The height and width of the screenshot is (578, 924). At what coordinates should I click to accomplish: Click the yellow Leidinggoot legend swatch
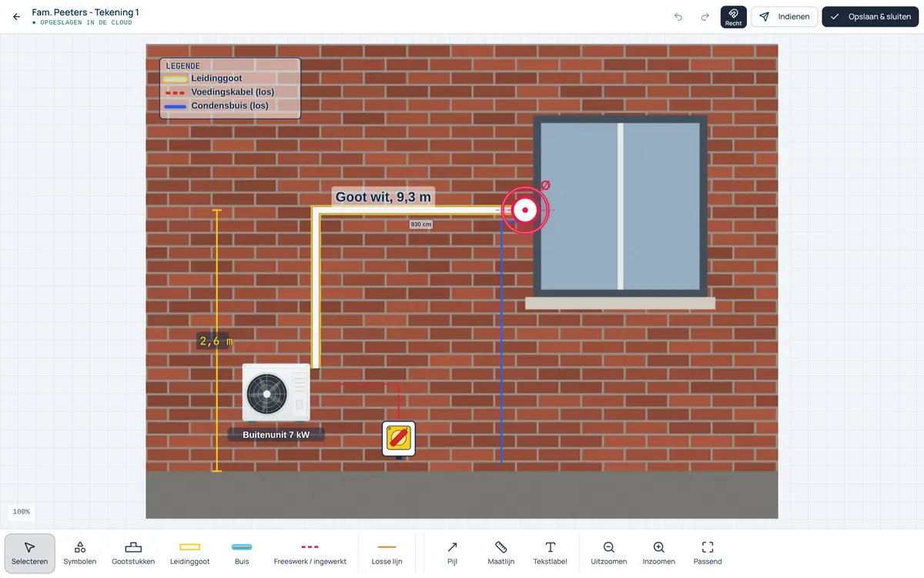[176, 79]
